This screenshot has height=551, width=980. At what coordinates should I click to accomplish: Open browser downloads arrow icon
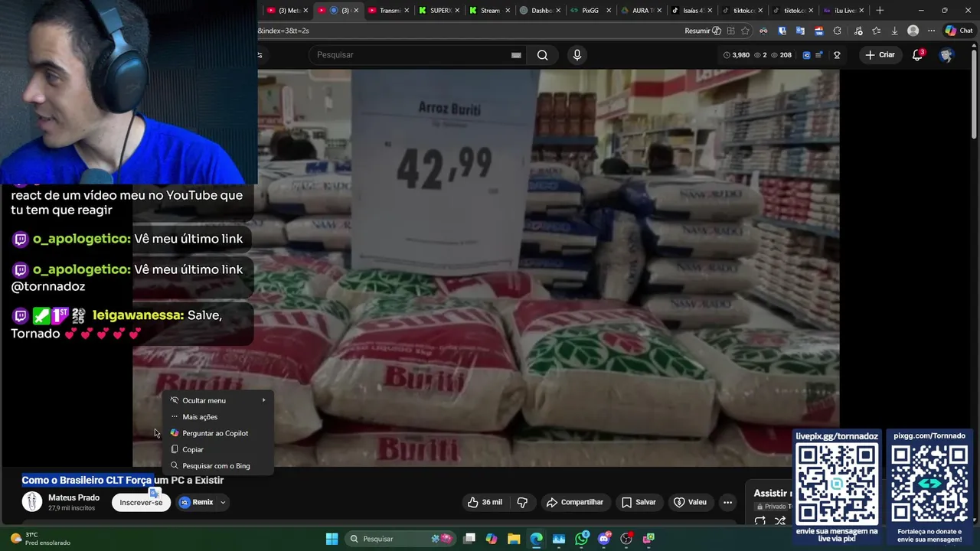[x=894, y=31]
